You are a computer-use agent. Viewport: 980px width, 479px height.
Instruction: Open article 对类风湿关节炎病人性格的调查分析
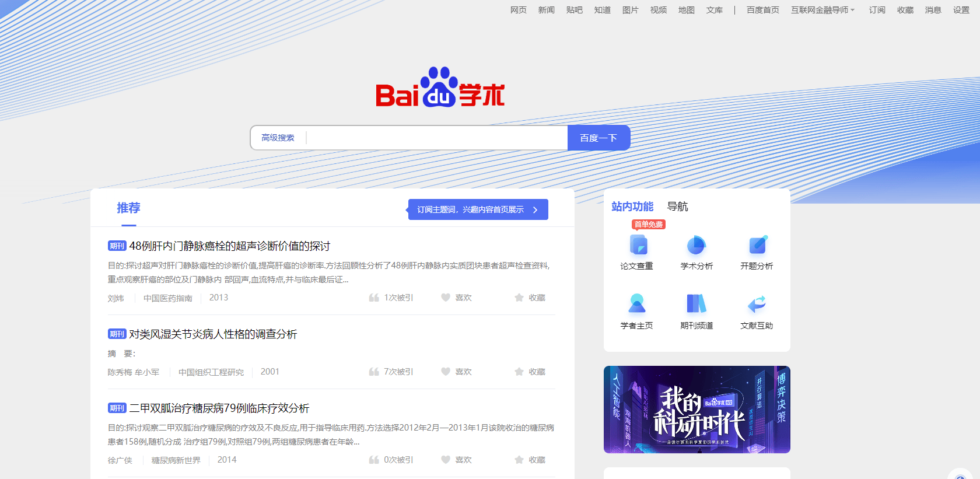click(213, 334)
